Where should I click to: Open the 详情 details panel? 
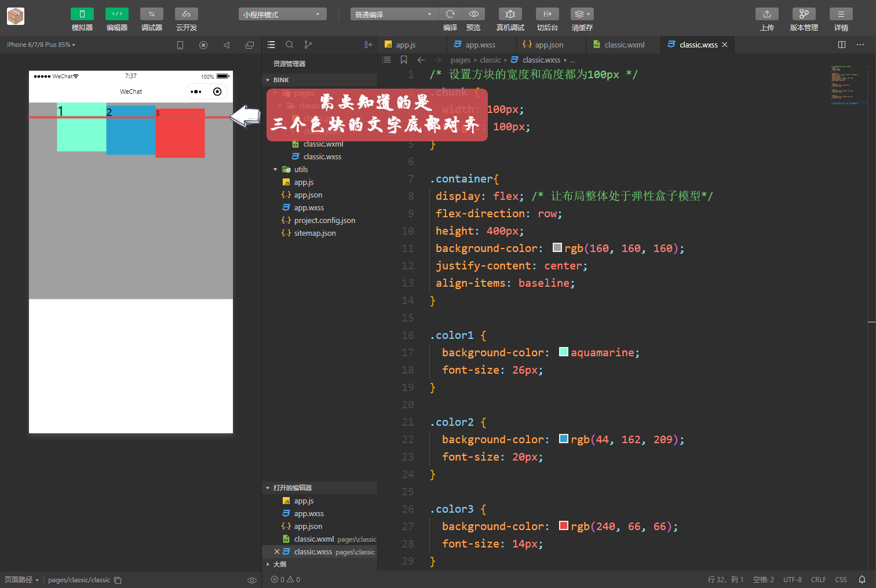(x=841, y=14)
